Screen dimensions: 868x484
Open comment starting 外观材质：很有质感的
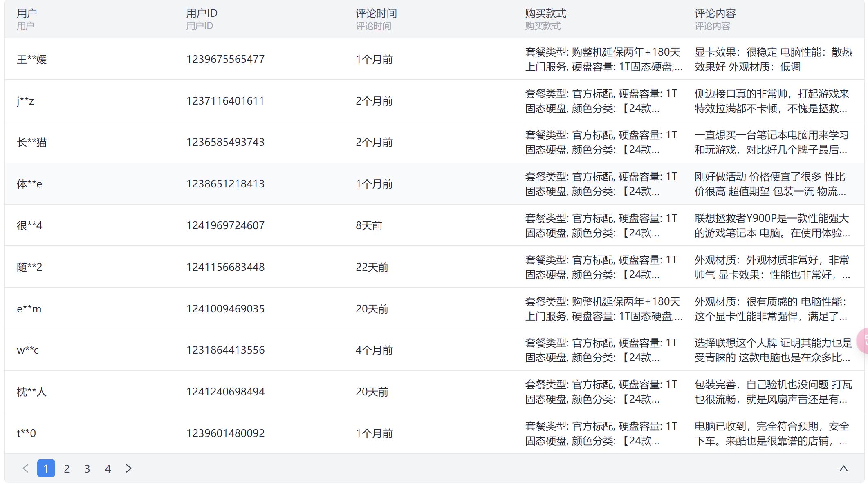coord(771,309)
